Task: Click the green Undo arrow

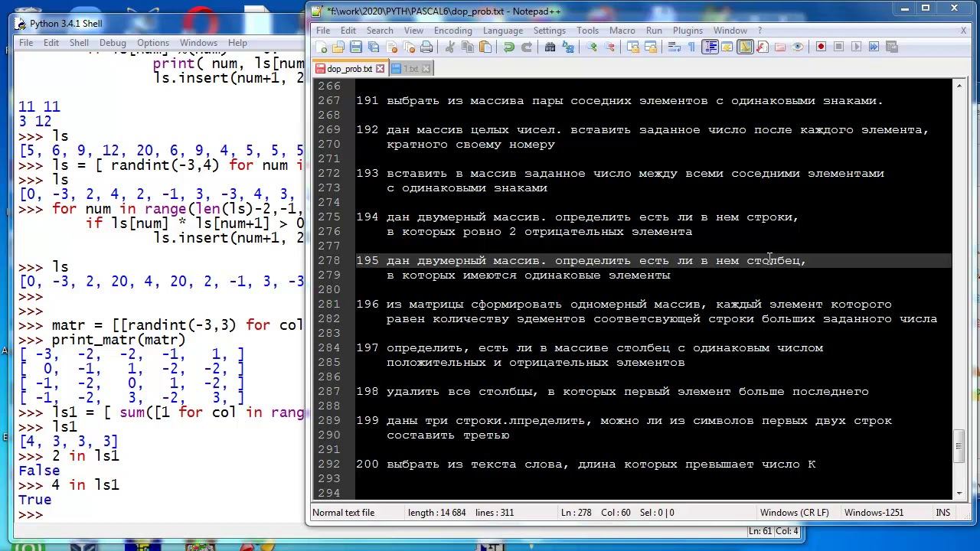Action: [509, 47]
